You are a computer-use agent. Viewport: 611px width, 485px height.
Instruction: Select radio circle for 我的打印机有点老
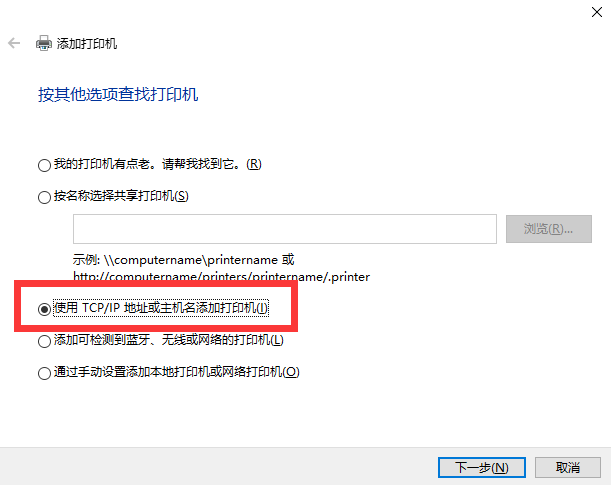[x=44, y=165]
